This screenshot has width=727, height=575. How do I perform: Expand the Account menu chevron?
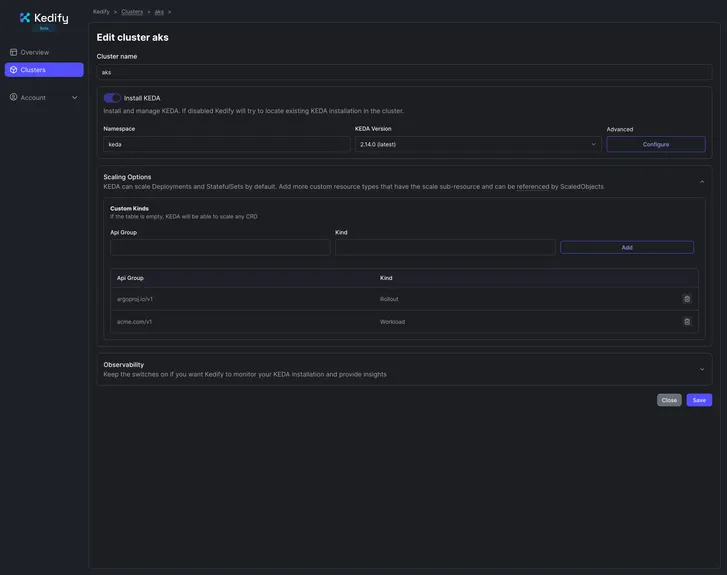tap(74, 98)
